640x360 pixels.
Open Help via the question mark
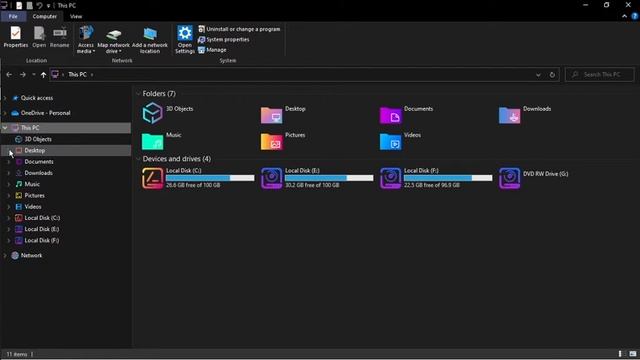pos(635,16)
